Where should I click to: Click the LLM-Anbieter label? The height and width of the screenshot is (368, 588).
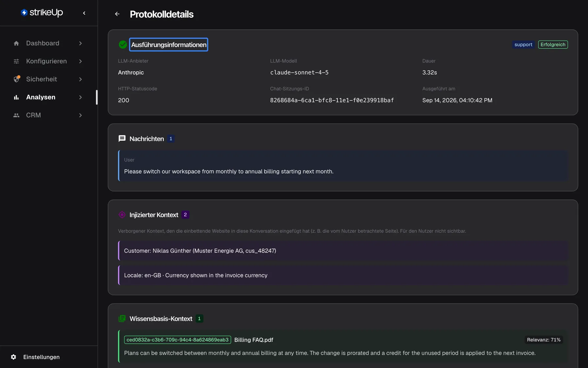133,61
